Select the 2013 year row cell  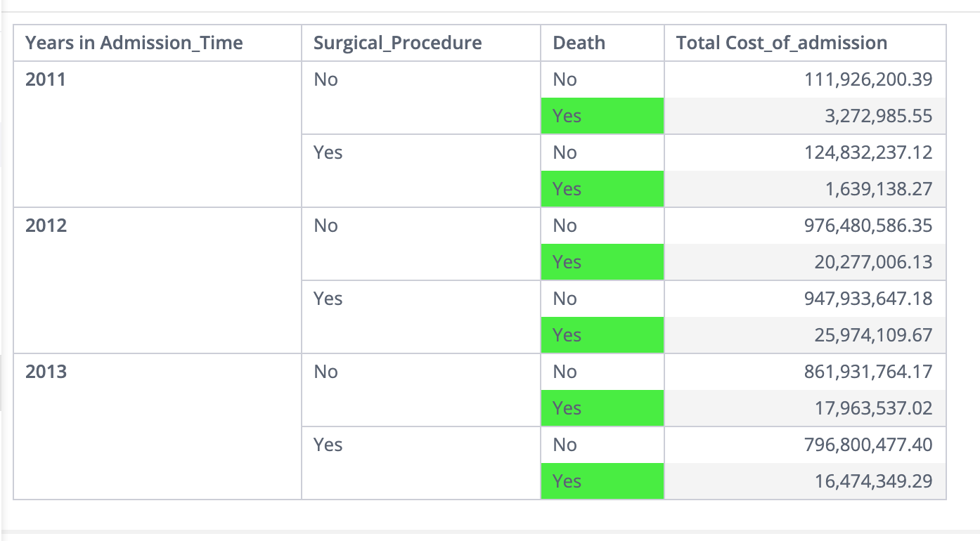[x=46, y=372]
